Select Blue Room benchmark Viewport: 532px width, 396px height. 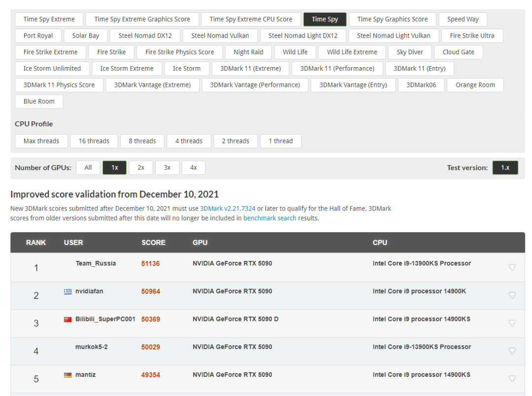39,102
